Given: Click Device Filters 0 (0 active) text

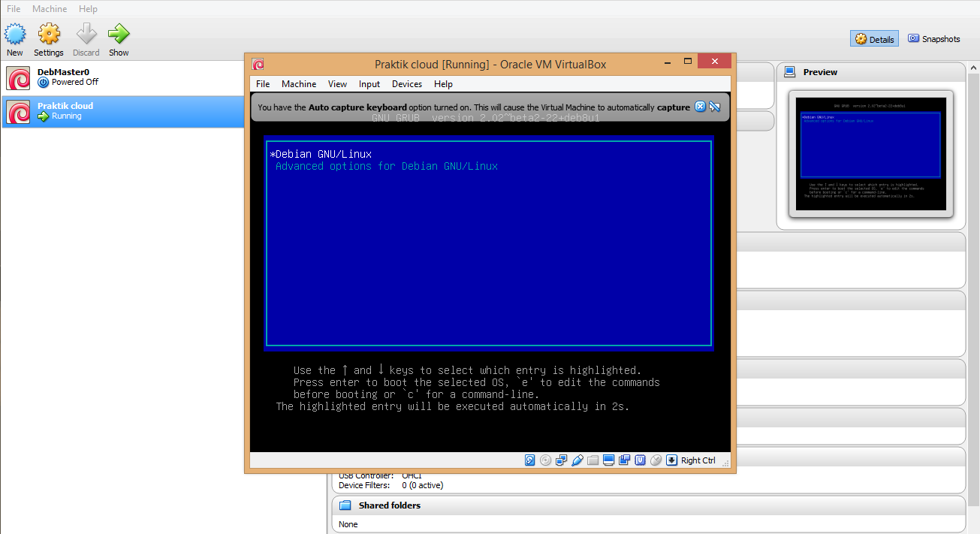Looking at the screenshot, I should point(390,485).
